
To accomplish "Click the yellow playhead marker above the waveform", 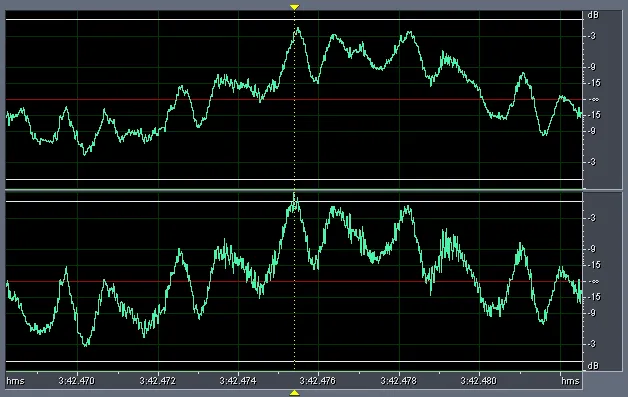I will tap(294, 7).
